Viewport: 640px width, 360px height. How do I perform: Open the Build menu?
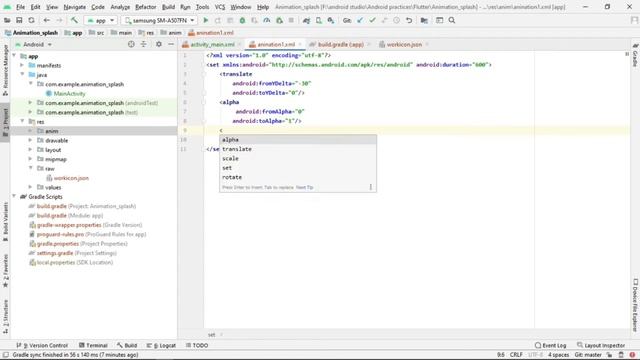click(x=168, y=7)
